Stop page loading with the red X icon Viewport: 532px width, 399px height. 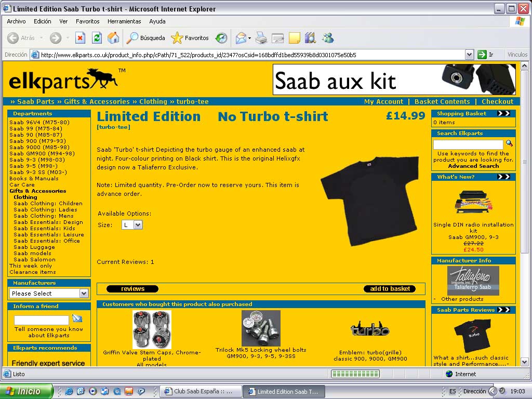(x=80, y=37)
